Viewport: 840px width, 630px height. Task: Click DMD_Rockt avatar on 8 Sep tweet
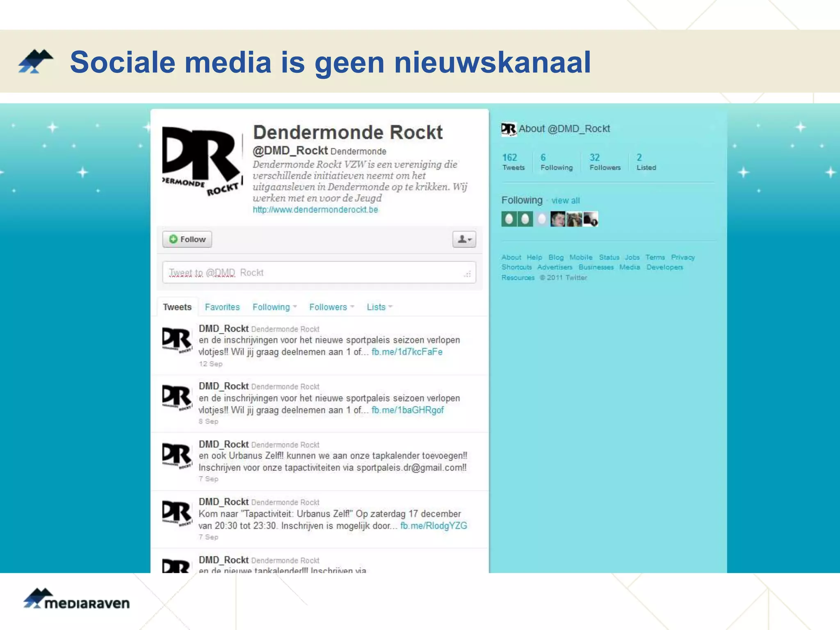(x=177, y=398)
